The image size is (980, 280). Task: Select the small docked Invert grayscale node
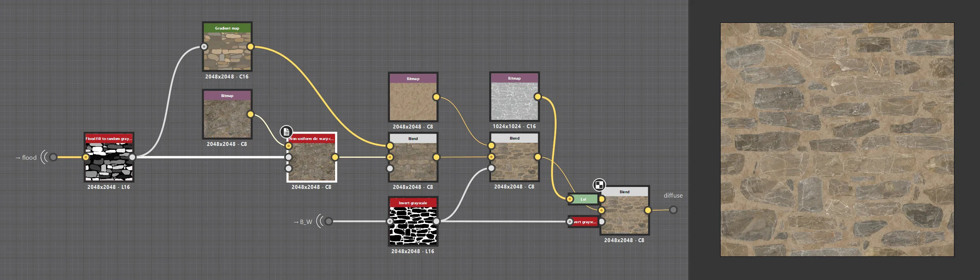click(583, 222)
